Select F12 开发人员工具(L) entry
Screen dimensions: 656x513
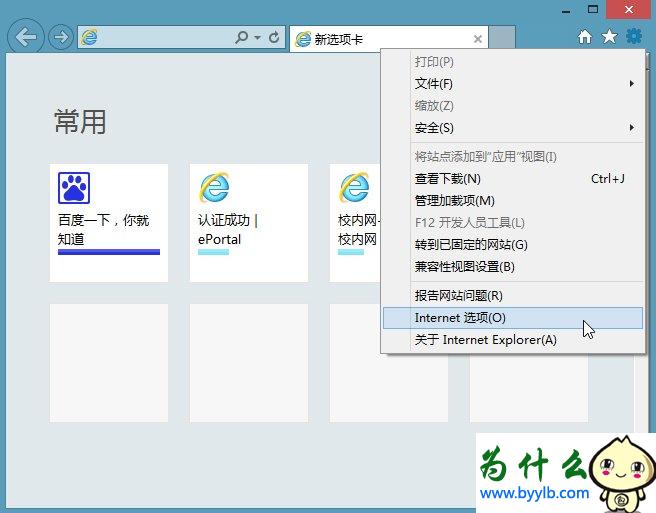pos(513,223)
